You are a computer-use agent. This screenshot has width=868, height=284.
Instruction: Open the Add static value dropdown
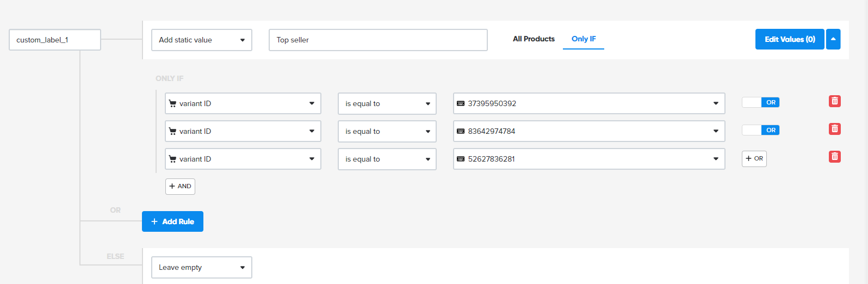tap(201, 40)
